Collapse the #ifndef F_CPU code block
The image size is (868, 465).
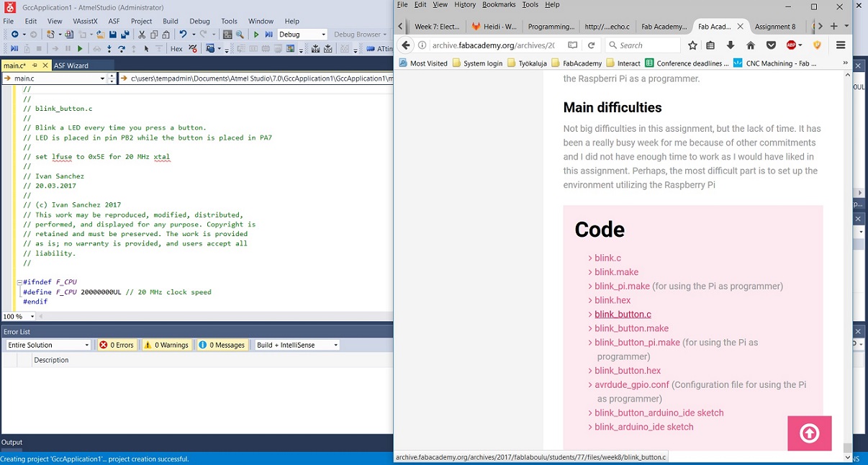click(19, 282)
